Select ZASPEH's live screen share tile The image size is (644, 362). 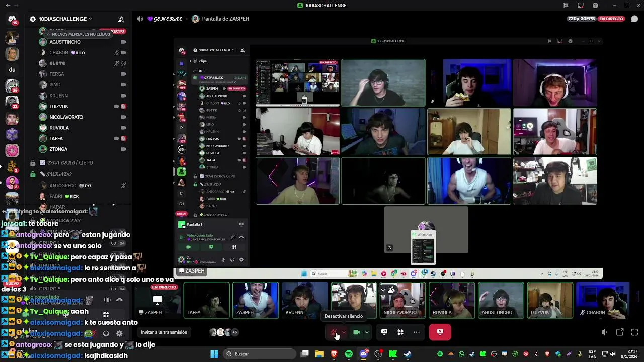(157, 301)
